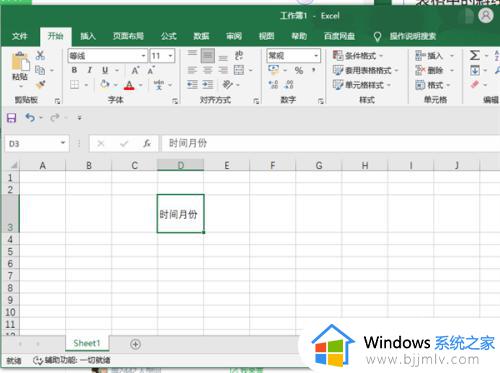Expand the Name Box dropdown

tap(63, 143)
